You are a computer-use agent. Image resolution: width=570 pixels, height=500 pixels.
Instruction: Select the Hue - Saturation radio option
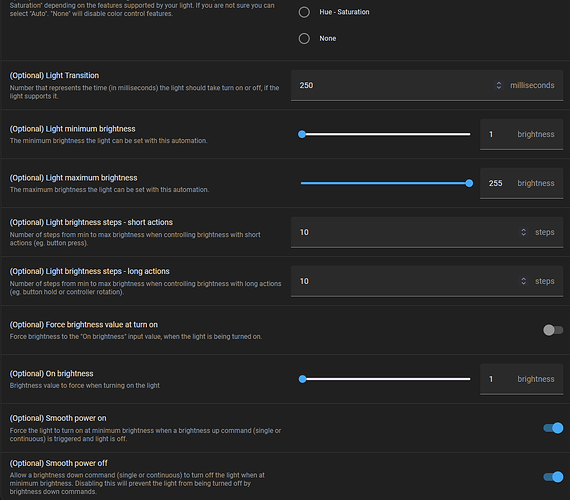(304, 12)
